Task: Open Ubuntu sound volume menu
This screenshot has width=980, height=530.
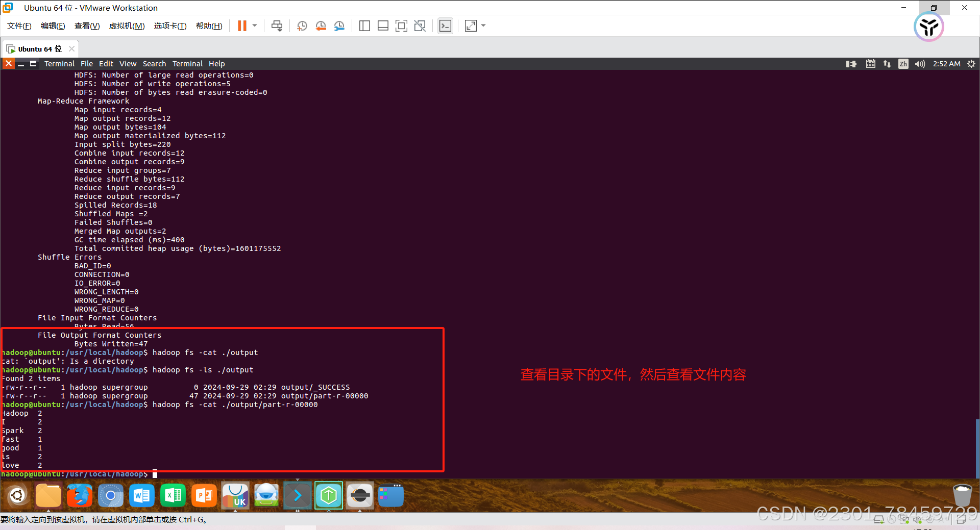Action: tap(920, 63)
